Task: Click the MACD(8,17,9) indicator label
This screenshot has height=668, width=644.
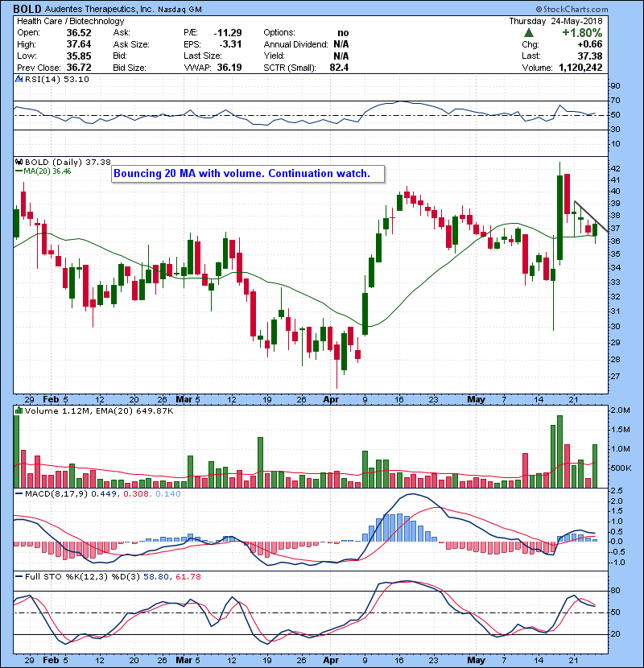Action: 56,494
